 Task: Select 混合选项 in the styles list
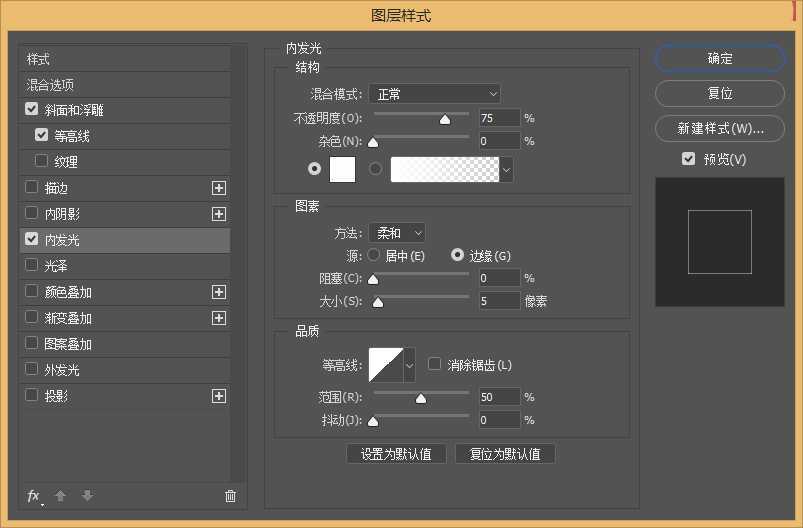coord(50,85)
